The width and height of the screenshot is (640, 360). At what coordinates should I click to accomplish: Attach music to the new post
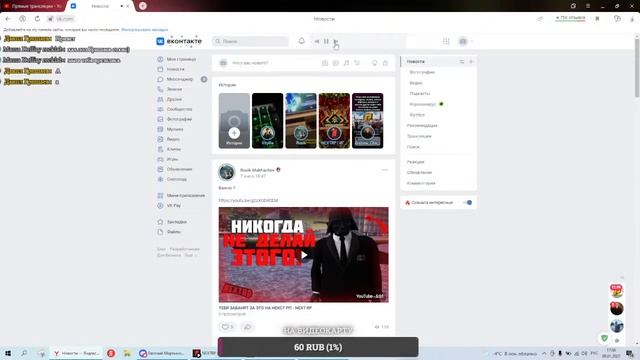(346, 63)
